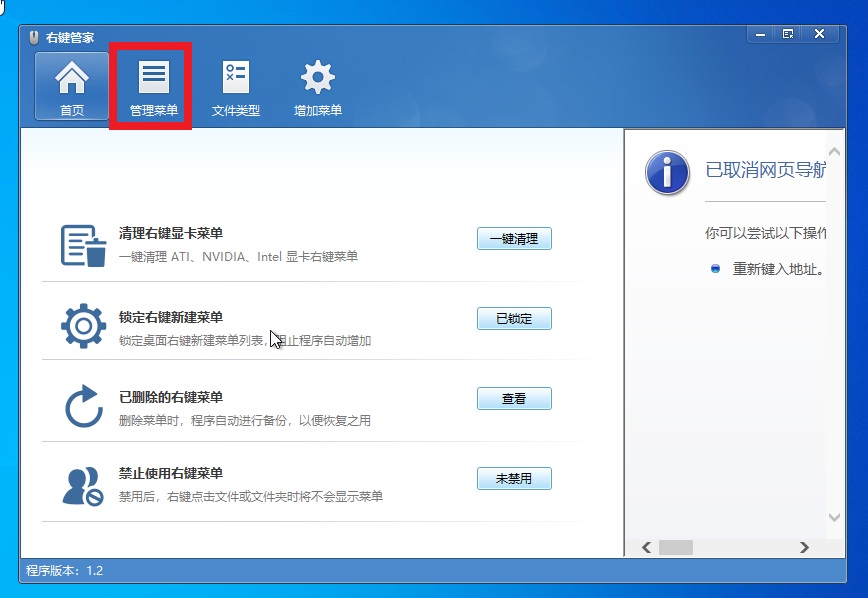Screen dimensions: 868x598
Task: Click the blue info icon in right panel
Action: tap(667, 173)
